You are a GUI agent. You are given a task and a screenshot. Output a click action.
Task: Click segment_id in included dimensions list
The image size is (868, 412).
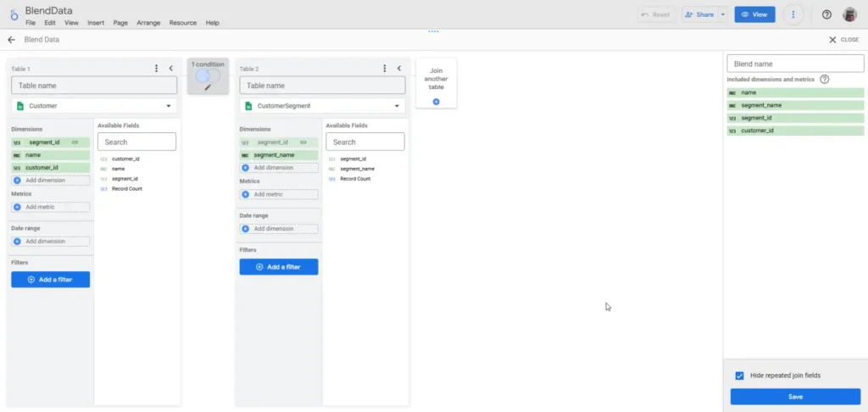pos(795,118)
